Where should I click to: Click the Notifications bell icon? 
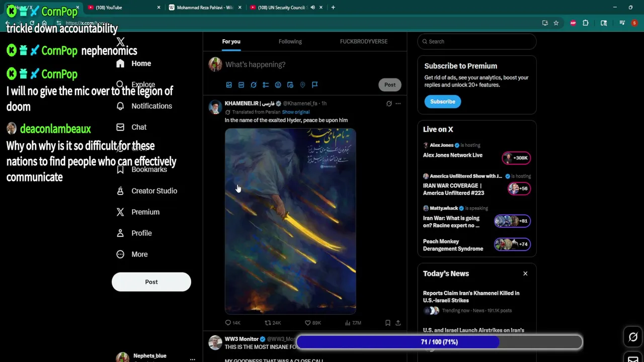point(120,106)
